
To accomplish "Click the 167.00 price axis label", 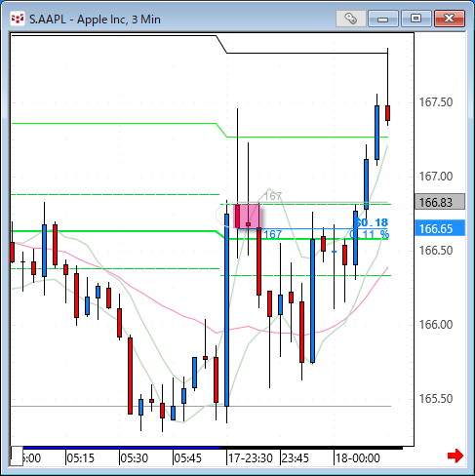I will [x=436, y=177].
